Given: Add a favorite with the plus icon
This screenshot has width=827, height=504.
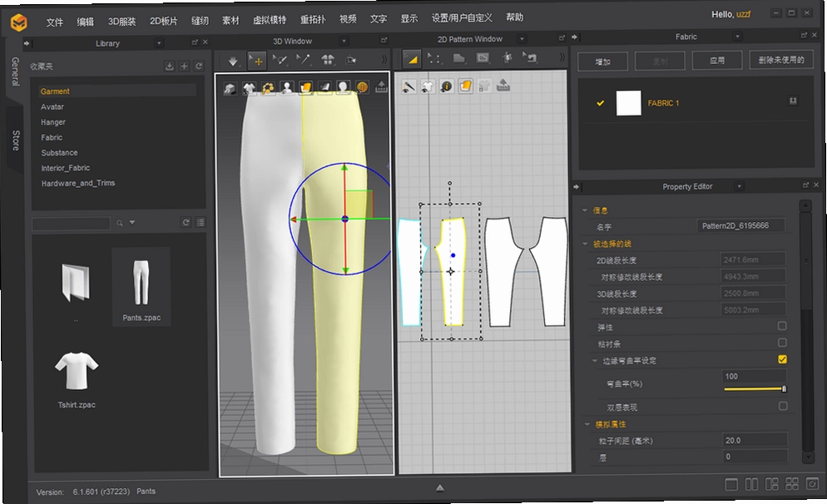Looking at the screenshot, I should coord(184,66).
